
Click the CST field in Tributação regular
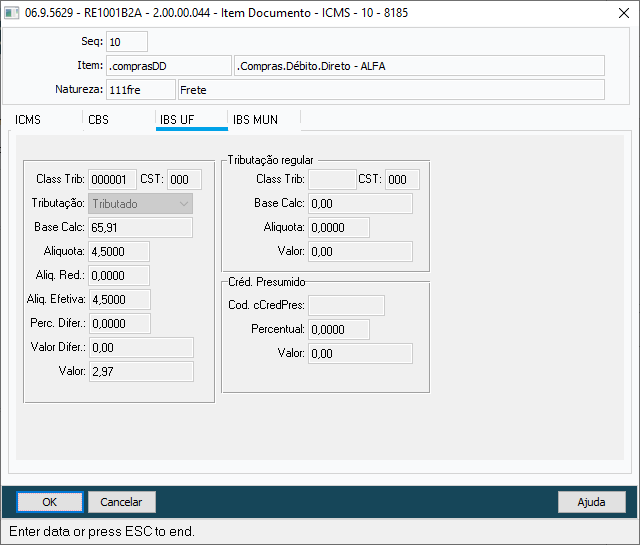(402, 180)
